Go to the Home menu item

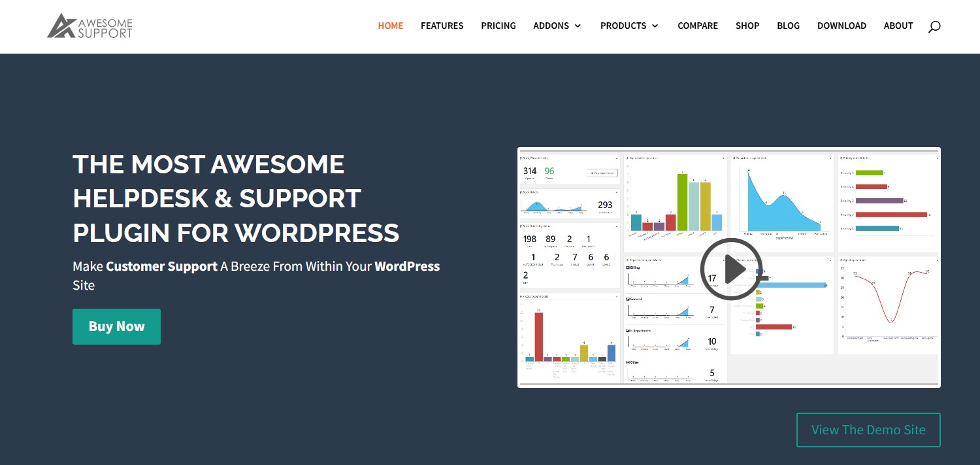[391, 26]
